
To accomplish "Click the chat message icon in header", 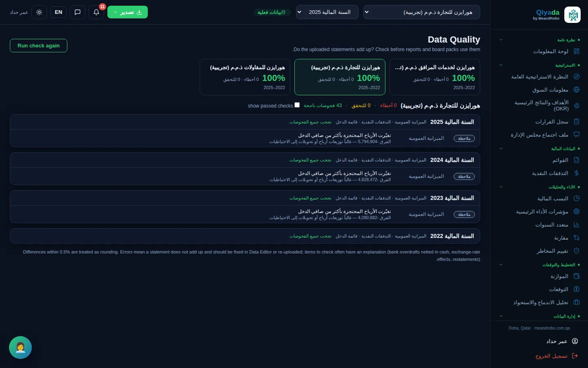I will point(78,12).
